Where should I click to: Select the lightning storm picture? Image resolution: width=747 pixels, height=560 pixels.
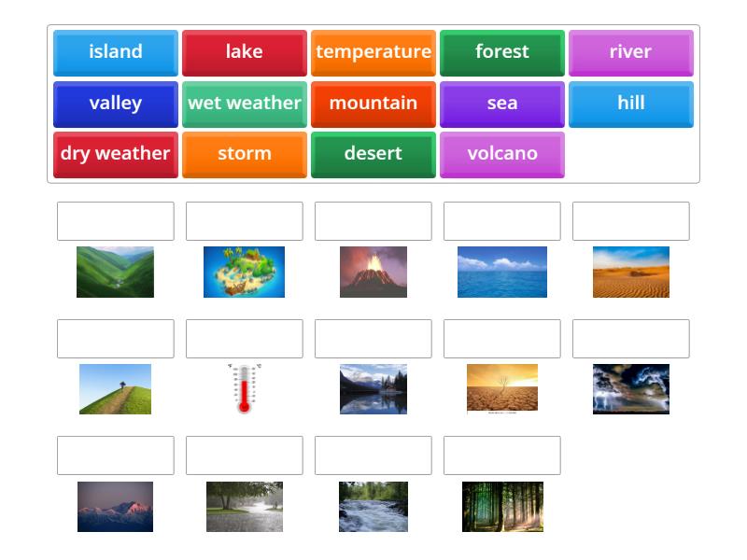[x=630, y=389]
